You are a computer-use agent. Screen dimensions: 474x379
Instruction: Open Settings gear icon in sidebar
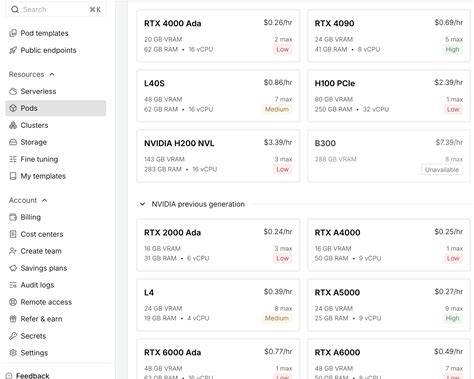13,353
